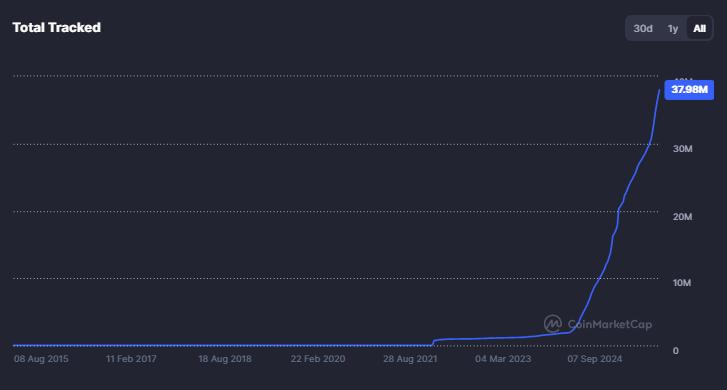Click the Total Tracked chart title
The image size is (727, 390).
pyautogui.click(x=57, y=27)
